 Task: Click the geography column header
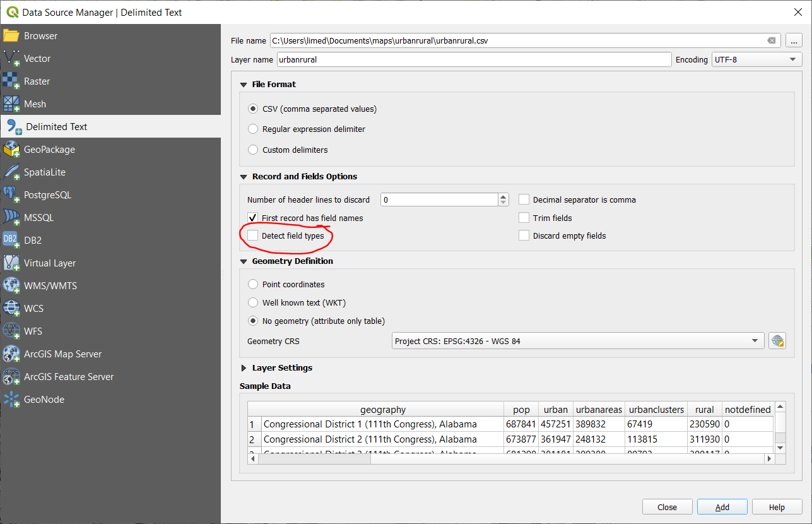coord(383,409)
